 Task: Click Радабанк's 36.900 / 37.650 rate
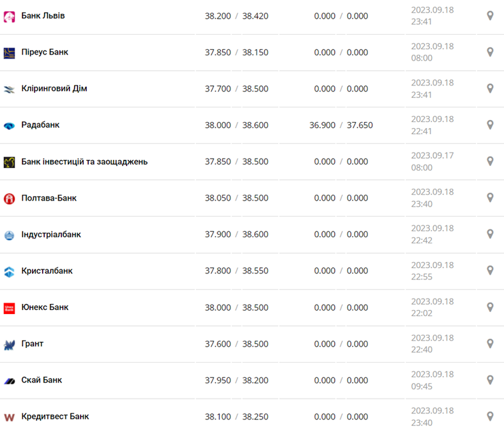coord(341,125)
